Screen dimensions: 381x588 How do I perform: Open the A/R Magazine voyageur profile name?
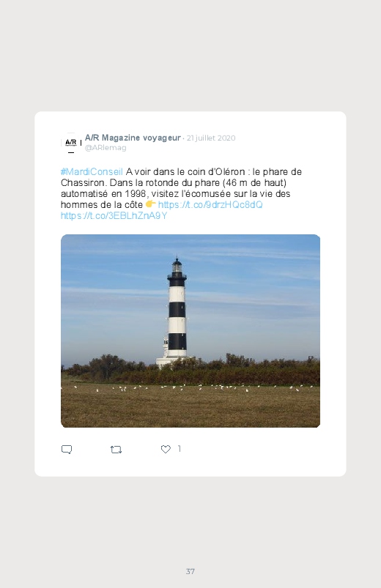tap(133, 138)
